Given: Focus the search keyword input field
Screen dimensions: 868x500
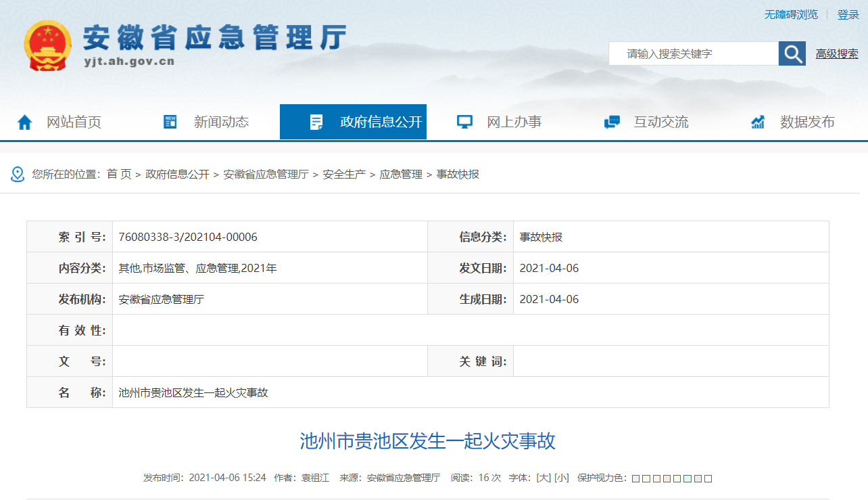Looking at the screenshot, I should point(693,53).
